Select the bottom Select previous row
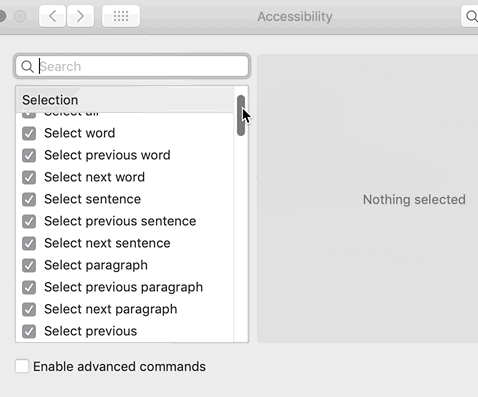The image size is (478, 397). coord(125,331)
